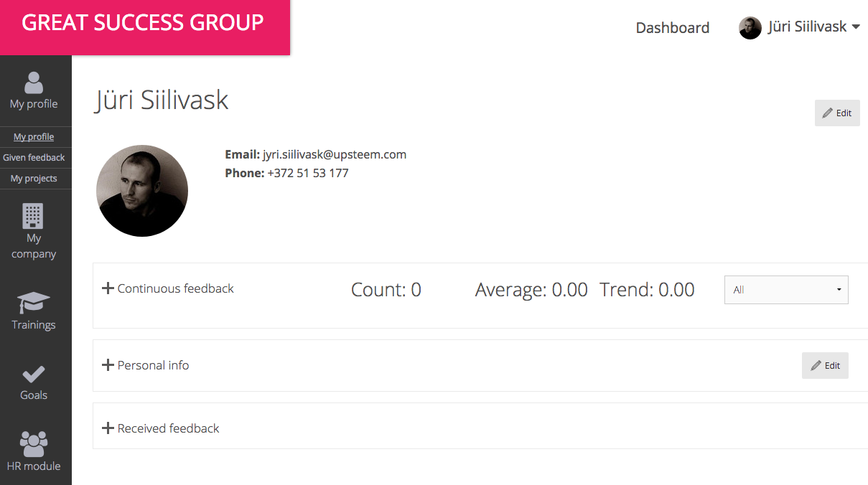Screen dimensions: 868x485
Task: Open Trainings graduation cap icon
Action: pyautogui.click(x=34, y=303)
